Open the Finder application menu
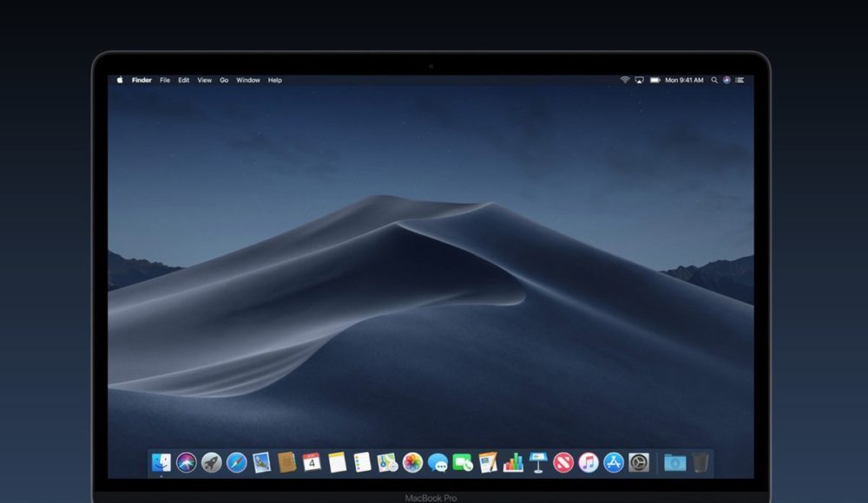Viewport: 868px width, 503px height. [x=141, y=81]
